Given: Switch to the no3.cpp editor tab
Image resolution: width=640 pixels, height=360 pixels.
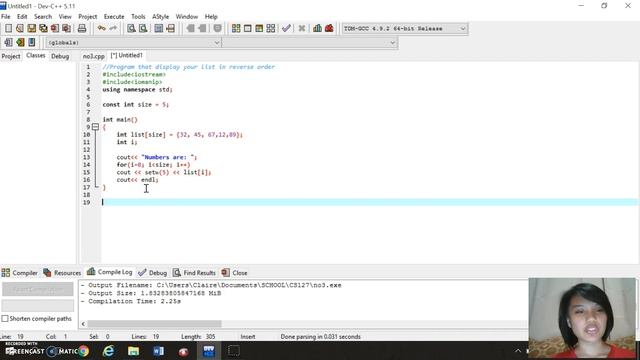Looking at the screenshot, I should (93, 56).
